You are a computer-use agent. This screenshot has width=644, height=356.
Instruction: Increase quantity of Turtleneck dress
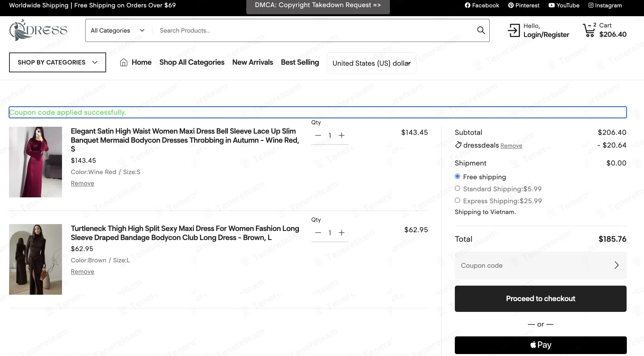[x=342, y=233]
